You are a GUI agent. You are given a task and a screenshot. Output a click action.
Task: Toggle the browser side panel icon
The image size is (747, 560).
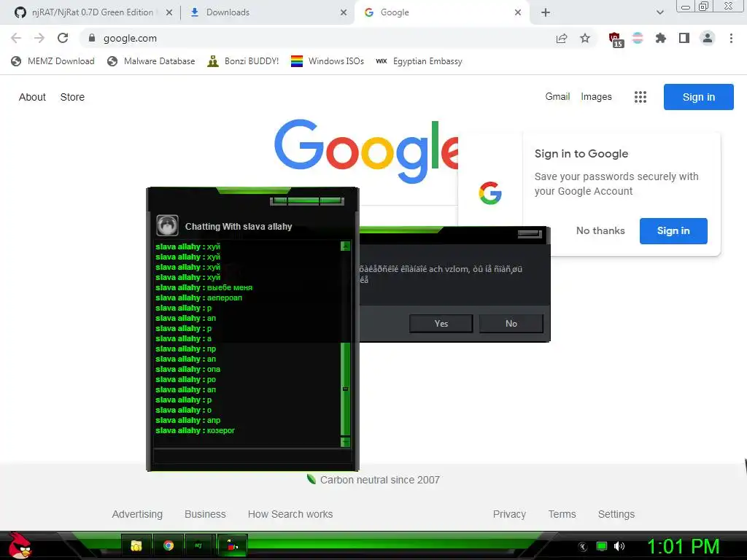(684, 38)
